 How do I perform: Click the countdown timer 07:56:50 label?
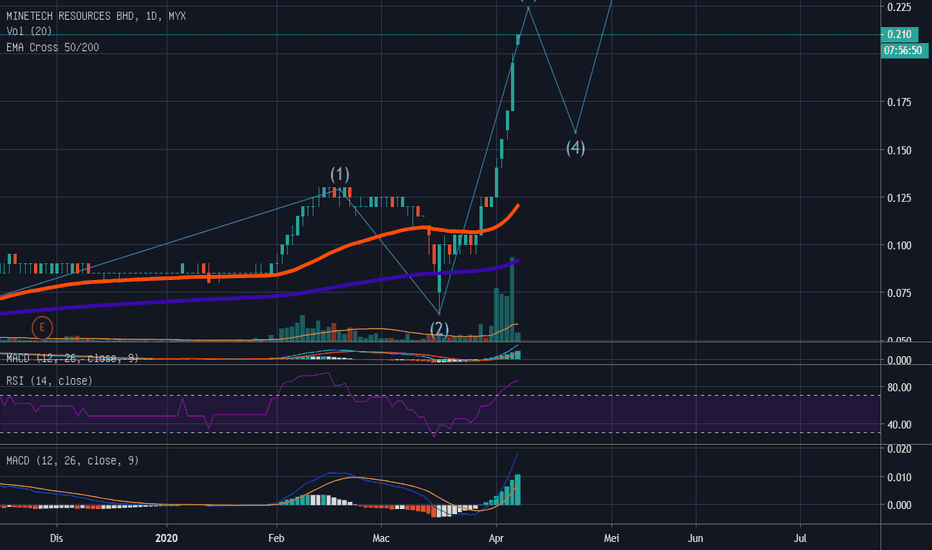903,51
